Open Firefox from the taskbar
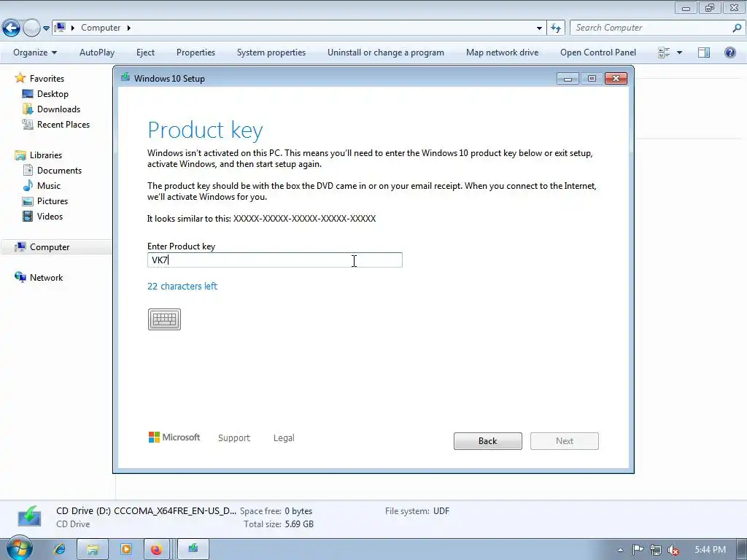 click(x=156, y=550)
